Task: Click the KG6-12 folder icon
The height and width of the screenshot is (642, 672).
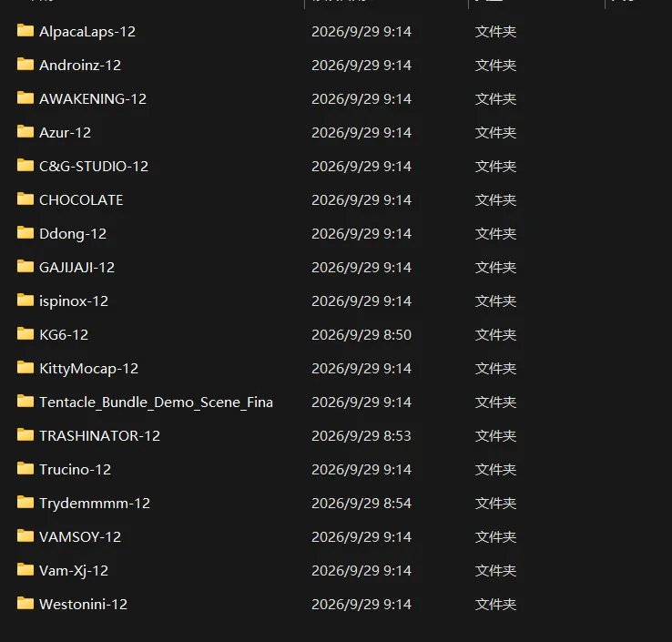Action: 25,334
